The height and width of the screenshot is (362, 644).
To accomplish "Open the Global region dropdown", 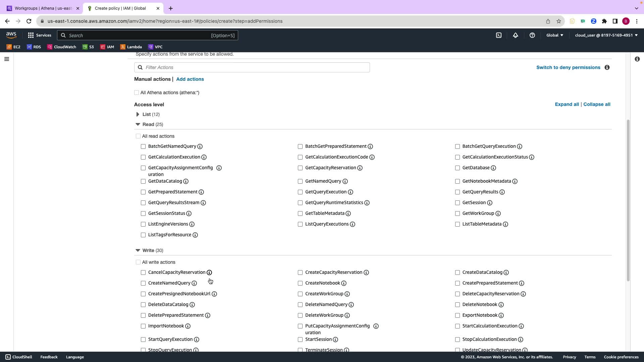I will [555, 35].
